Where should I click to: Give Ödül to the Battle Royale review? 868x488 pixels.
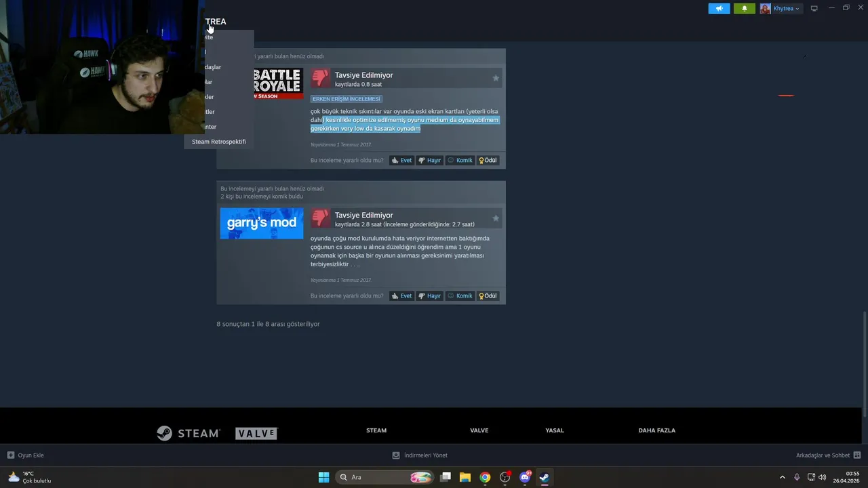point(488,161)
